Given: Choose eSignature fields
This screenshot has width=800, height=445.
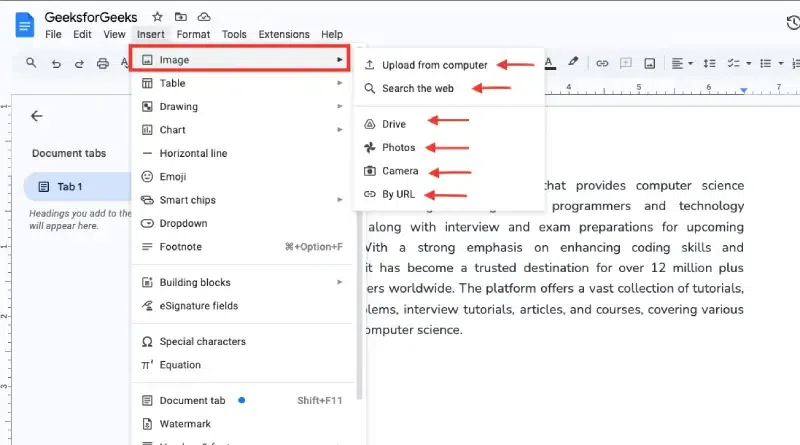Looking at the screenshot, I should (x=242, y=306).
